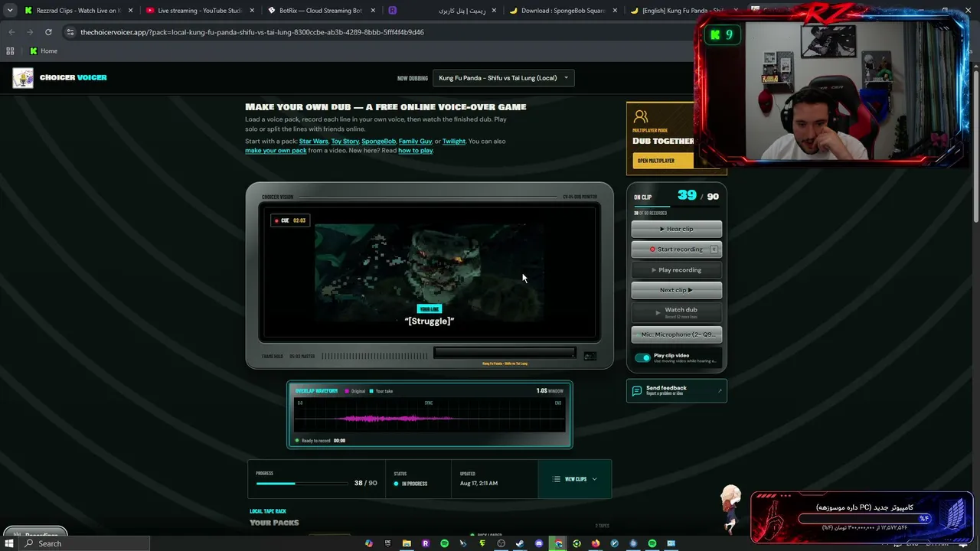Click the pack progress bar
The width and height of the screenshot is (980, 551).
coord(302,484)
